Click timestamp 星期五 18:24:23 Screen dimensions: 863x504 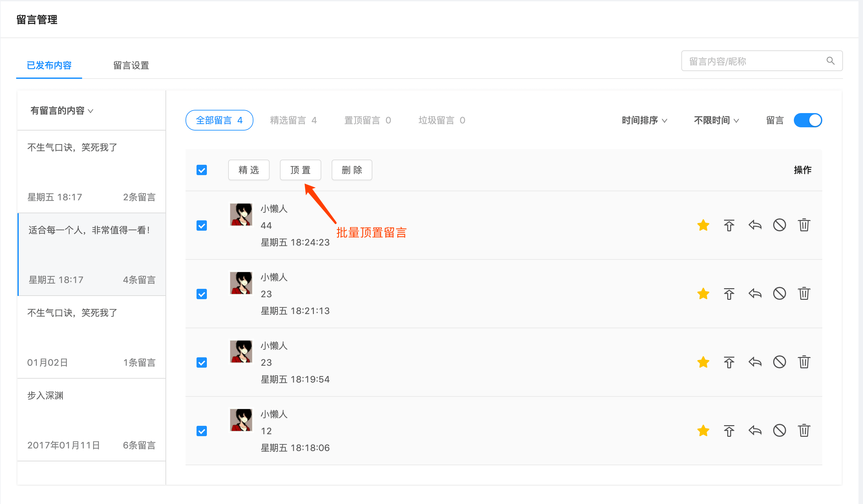coord(295,242)
